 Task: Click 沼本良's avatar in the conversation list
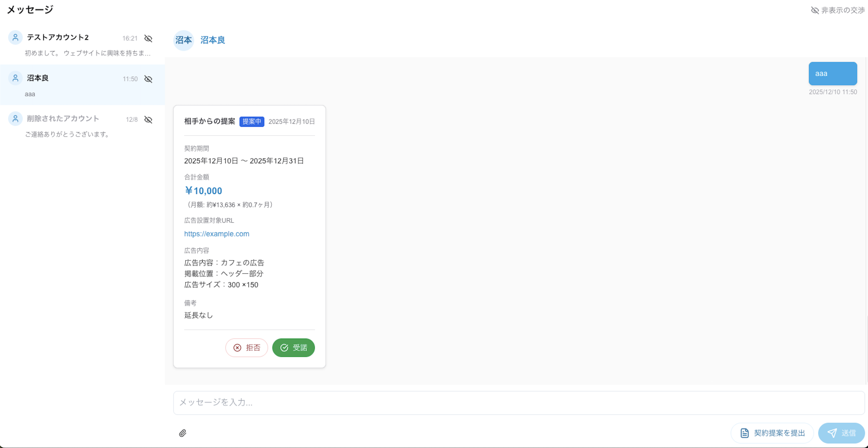15,78
